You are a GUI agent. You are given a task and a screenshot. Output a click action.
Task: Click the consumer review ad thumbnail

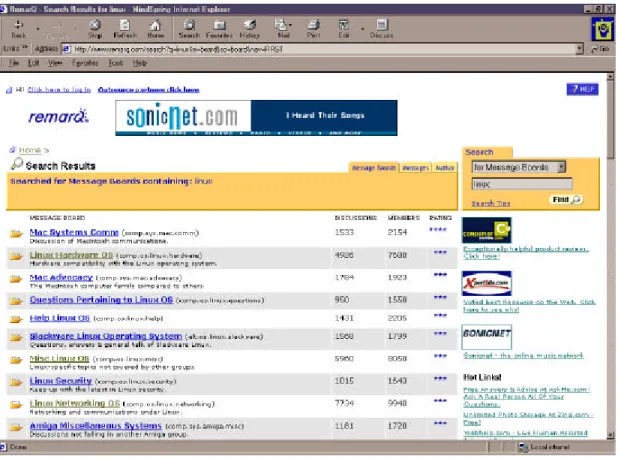coord(487,230)
